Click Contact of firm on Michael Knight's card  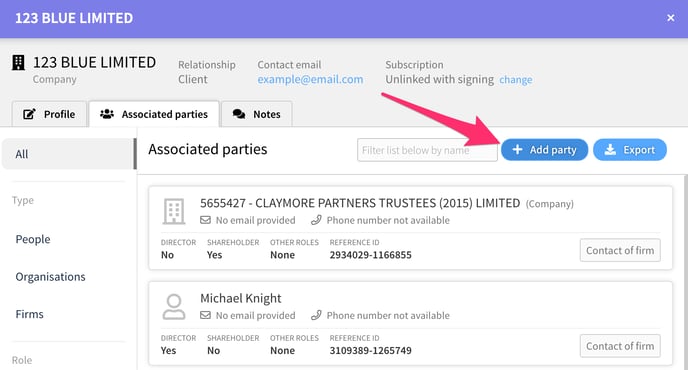(x=620, y=346)
